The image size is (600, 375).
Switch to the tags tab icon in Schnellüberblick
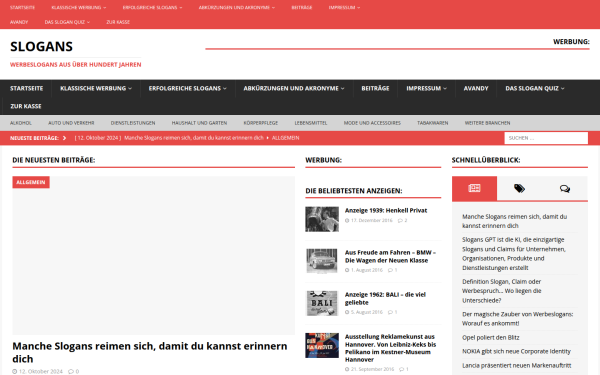[519, 188]
